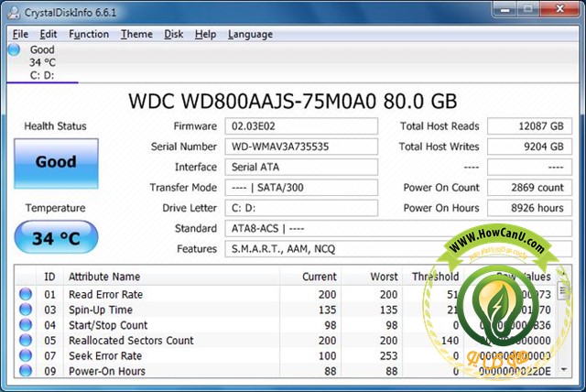Select the Start/Stop Count attribute name
The width and height of the screenshot is (586, 392).
click(108, 325)
